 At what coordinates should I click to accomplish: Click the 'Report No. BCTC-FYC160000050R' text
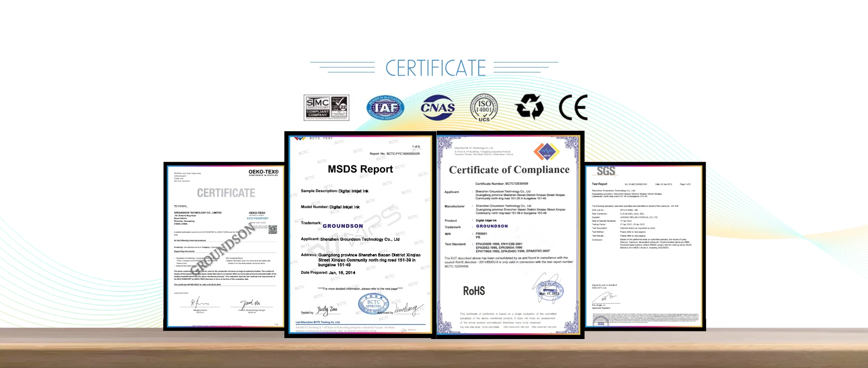pyautogui.click(x=395, y=154)
